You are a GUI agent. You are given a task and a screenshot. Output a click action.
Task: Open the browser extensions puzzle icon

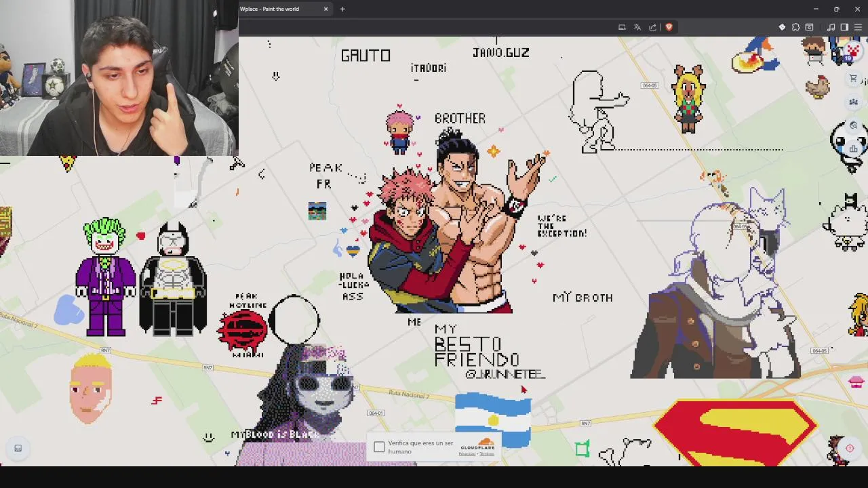click(796, 27)
